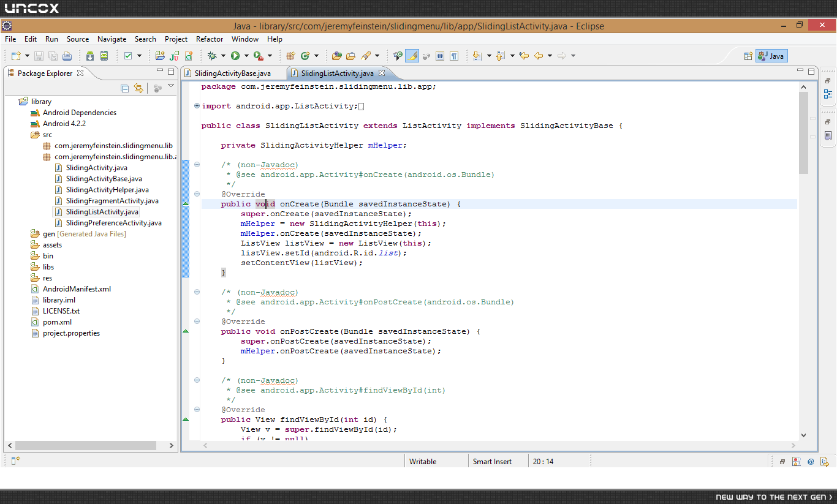Screen dimensions: 837x504
Task: Click the Search flashlight toolbar icon
Action: click(366, 56)
